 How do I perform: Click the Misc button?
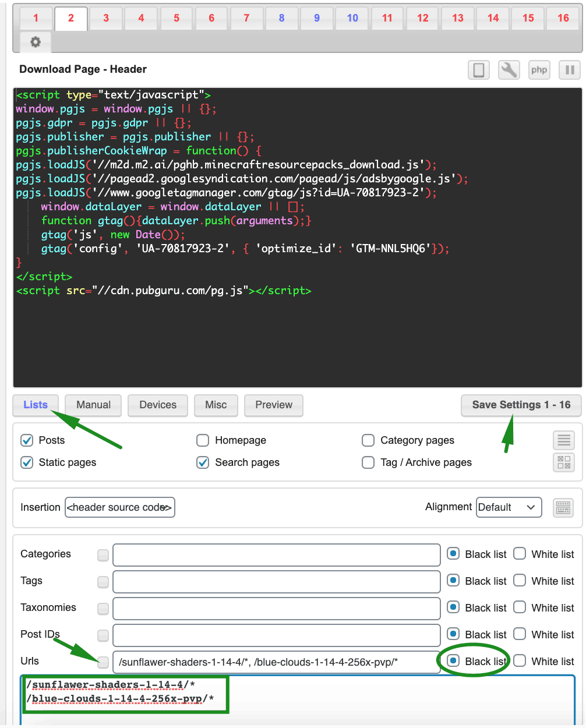tap(216, 405)
